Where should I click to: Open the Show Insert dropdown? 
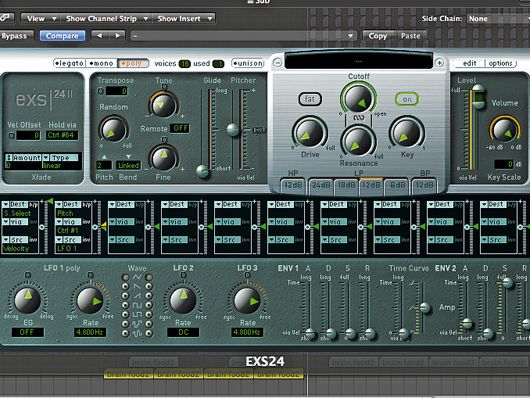coord(184,18)
